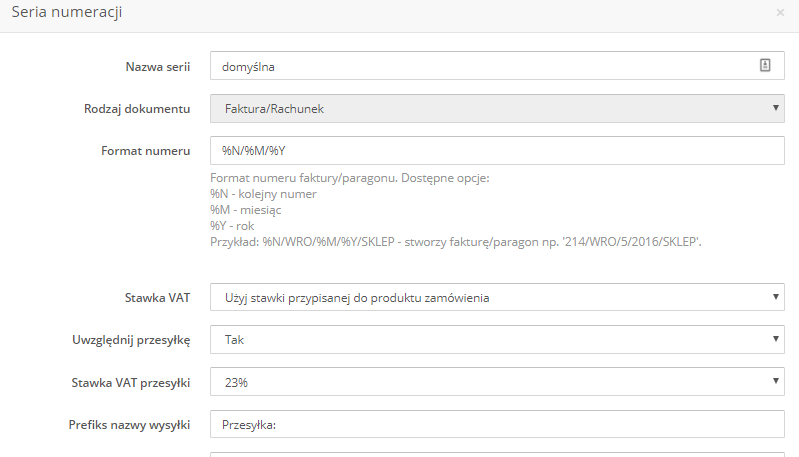Screen dimensions: 799x457
Task: Open the Uwzględnij przesyłkę dropdown showing Tak
Action: [x=497, y=339]
